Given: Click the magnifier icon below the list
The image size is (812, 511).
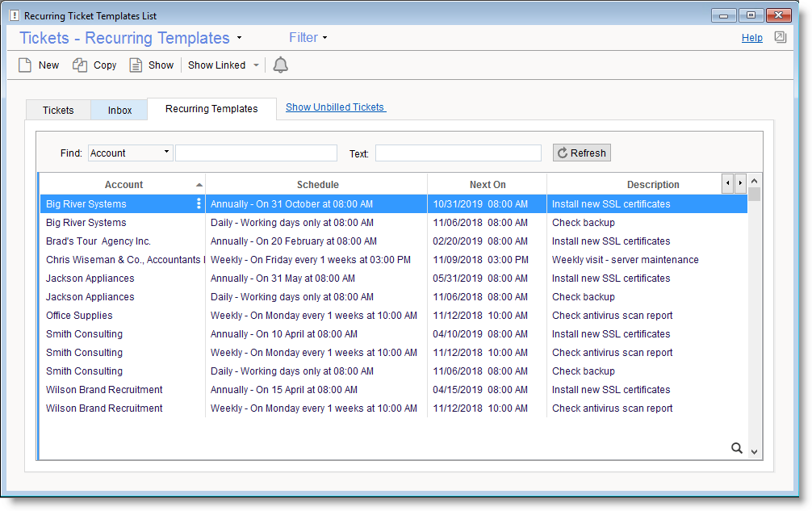Looking at the screenshot, I should pos(736,448).
